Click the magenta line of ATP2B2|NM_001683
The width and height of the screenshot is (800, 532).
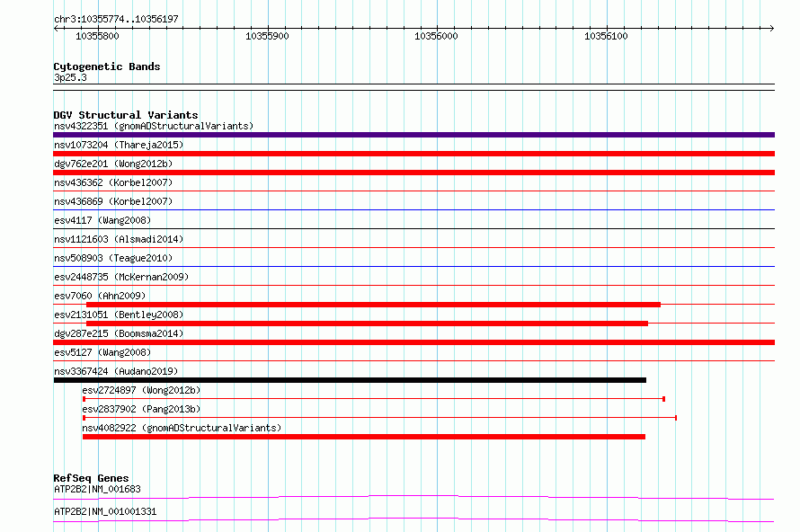(x=413, y=497)
